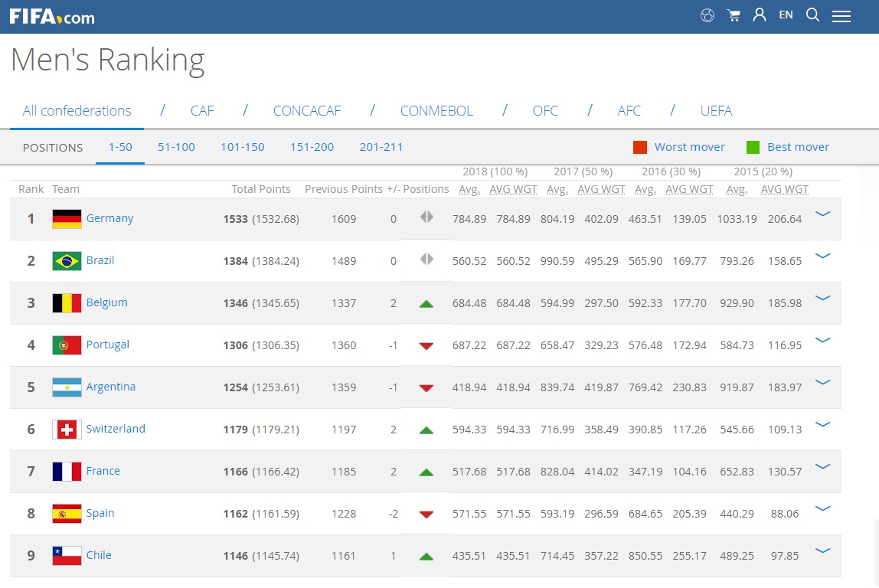879x588 pixels.
Task: Open the search magnifier icon
Action: click(813, 15)
